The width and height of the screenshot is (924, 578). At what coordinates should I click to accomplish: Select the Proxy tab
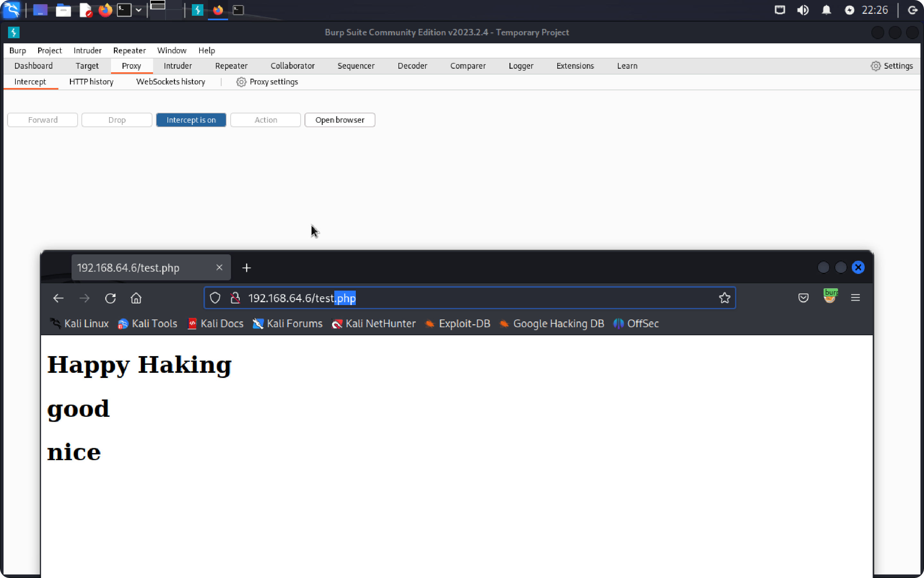tap(131, 66)
